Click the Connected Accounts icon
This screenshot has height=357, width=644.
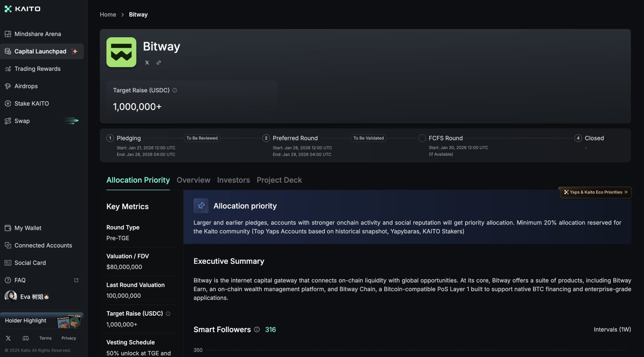tap(8, 246)
